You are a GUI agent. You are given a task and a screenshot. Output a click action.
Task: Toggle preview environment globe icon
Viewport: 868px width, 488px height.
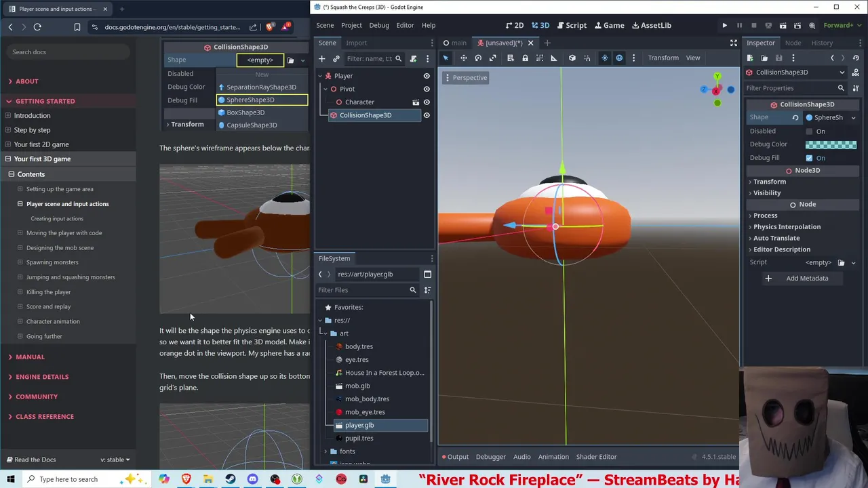(619, 58)
